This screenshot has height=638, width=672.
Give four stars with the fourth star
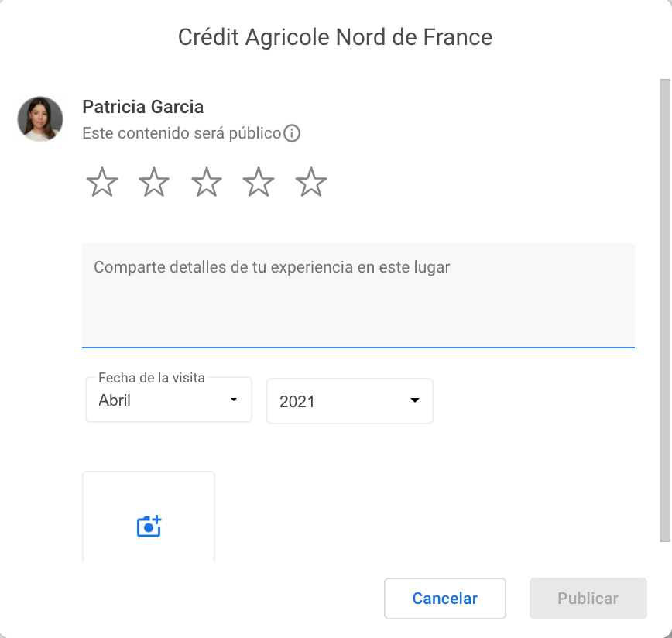[259, 182]
